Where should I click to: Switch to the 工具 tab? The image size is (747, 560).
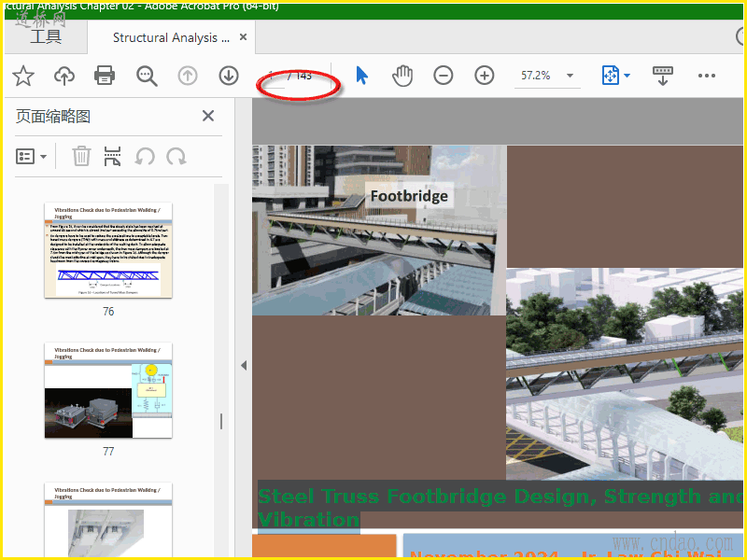46,37
